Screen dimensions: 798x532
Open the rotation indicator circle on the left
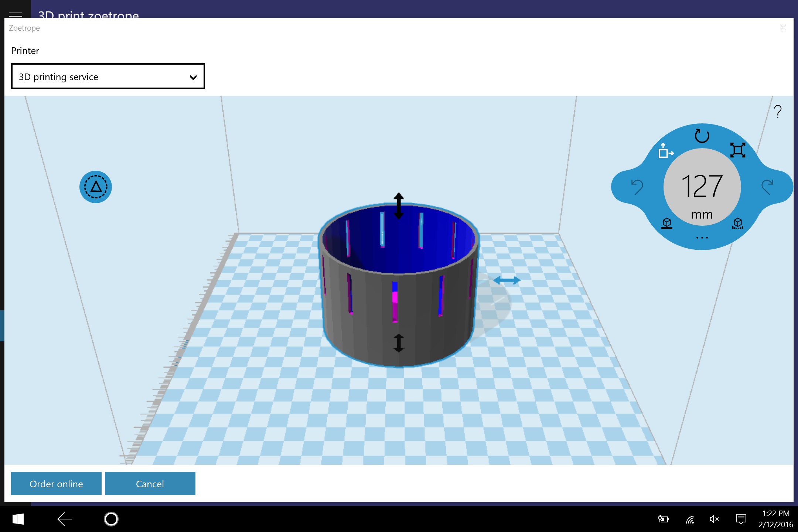click(x=96, y=187)
